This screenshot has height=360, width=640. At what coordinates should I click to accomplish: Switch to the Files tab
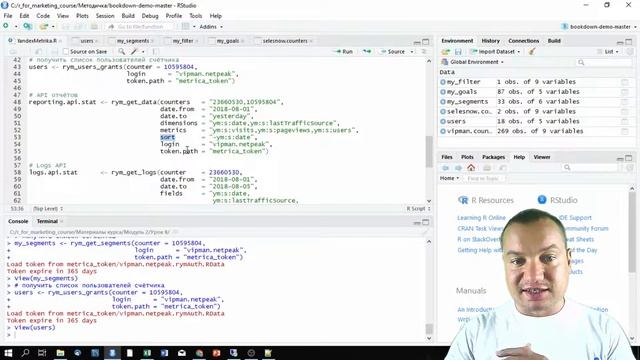pos(447,157)
